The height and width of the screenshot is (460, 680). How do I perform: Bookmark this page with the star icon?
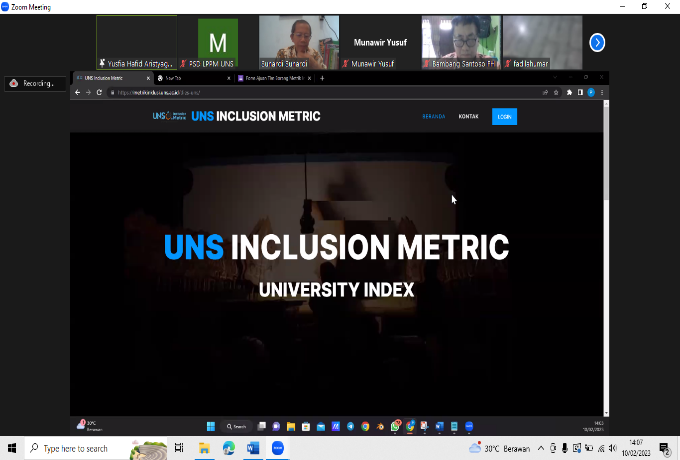556,92
